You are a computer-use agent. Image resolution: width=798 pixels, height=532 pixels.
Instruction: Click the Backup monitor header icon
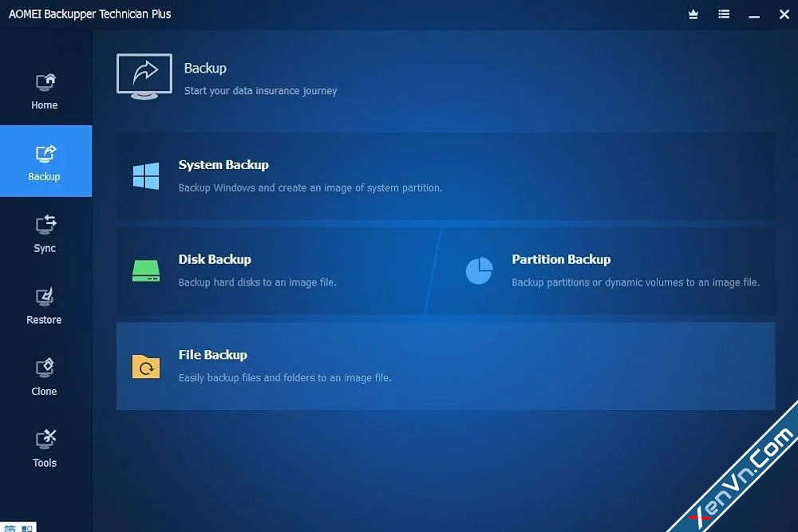coord(144,77)
